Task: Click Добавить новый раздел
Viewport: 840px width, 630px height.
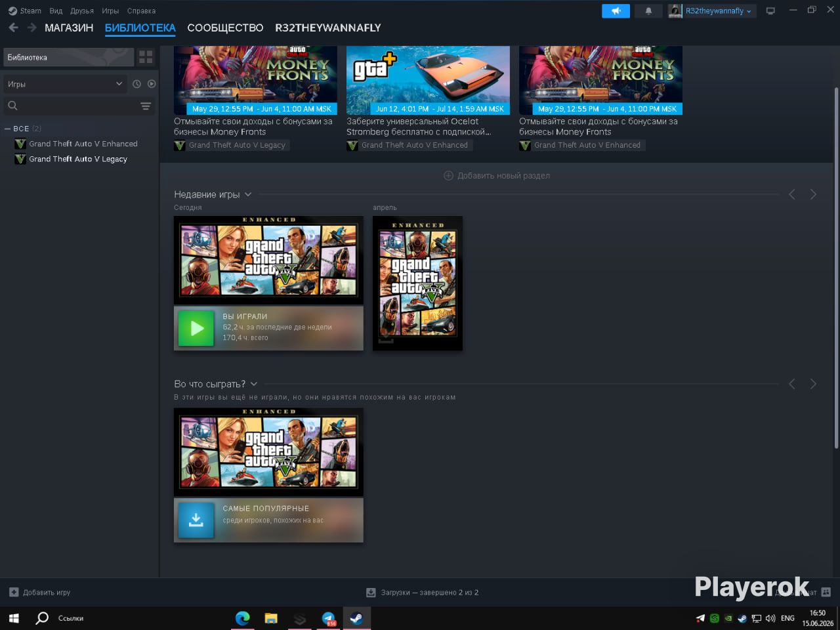Action: [497, 175]
